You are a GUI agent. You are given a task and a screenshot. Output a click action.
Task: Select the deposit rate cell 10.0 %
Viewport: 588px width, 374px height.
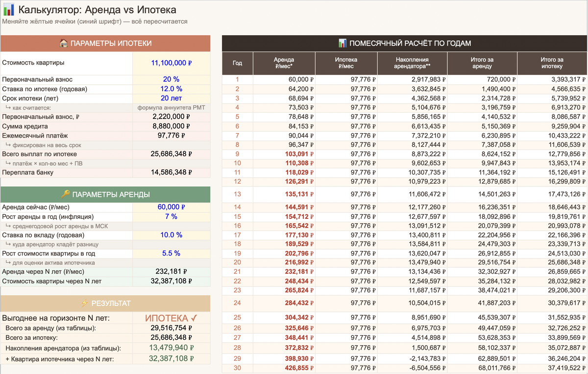tap(171, 235)
